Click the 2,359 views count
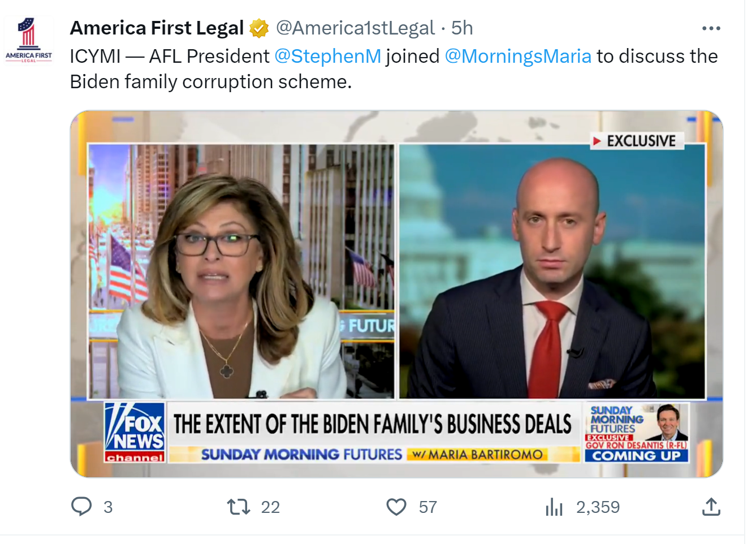This screenshot has width=756, height=544. click(598, 507)
